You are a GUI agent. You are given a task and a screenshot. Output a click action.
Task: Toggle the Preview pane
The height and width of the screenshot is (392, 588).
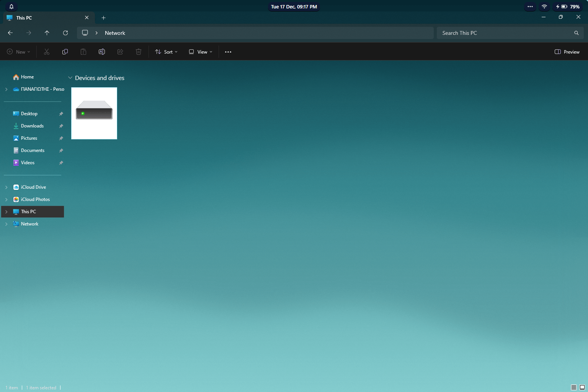click(567, 52)
